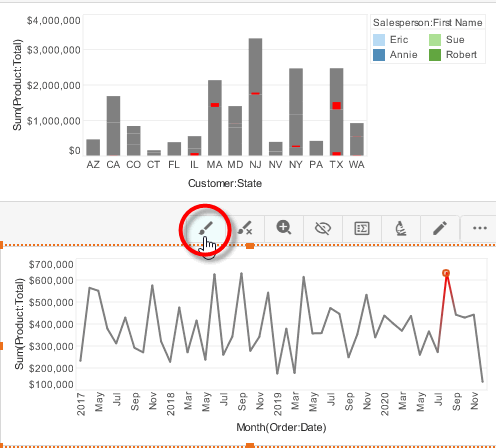Select the Robert legend color swatch

435,55
